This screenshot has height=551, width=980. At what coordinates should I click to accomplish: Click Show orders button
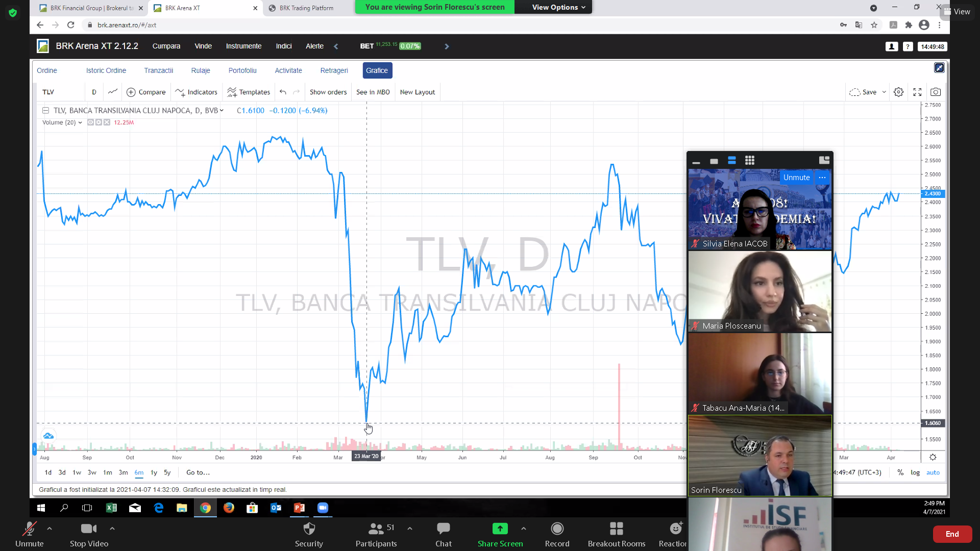tap(328, 92)
